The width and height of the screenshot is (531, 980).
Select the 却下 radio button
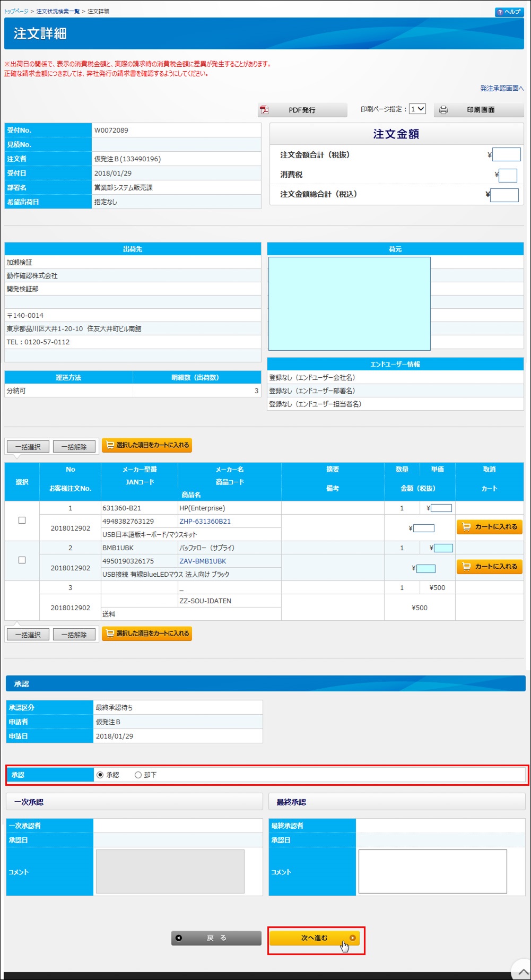(138, 775)
